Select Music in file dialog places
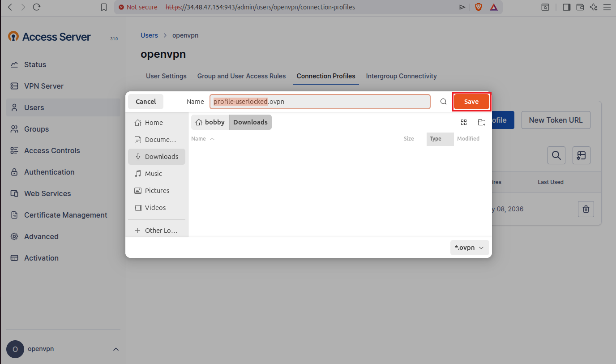Viewport: 616px width, 364px height. tap(157, 174)
